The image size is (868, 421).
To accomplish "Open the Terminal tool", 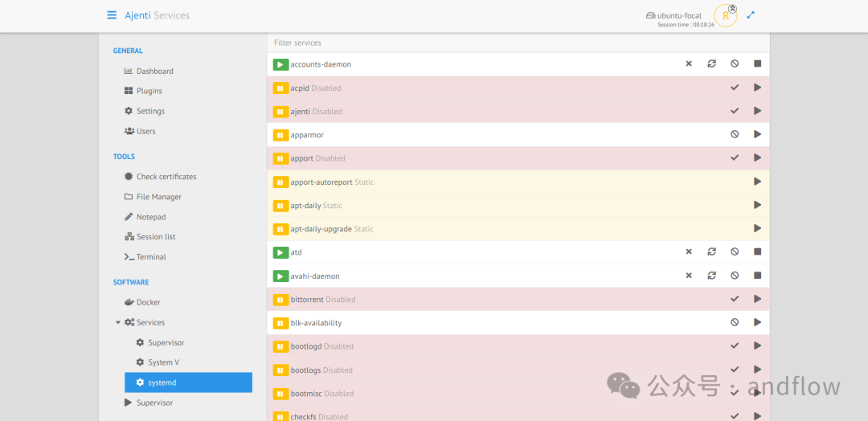I will [145, 256].
